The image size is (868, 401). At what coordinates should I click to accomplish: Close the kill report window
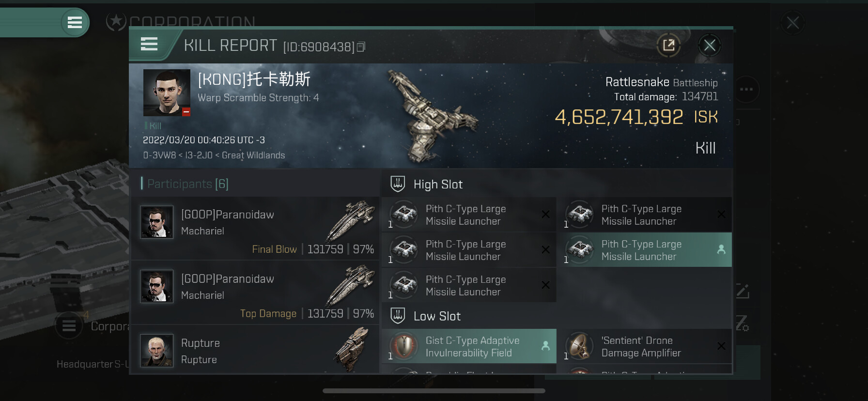coord(710,46)
